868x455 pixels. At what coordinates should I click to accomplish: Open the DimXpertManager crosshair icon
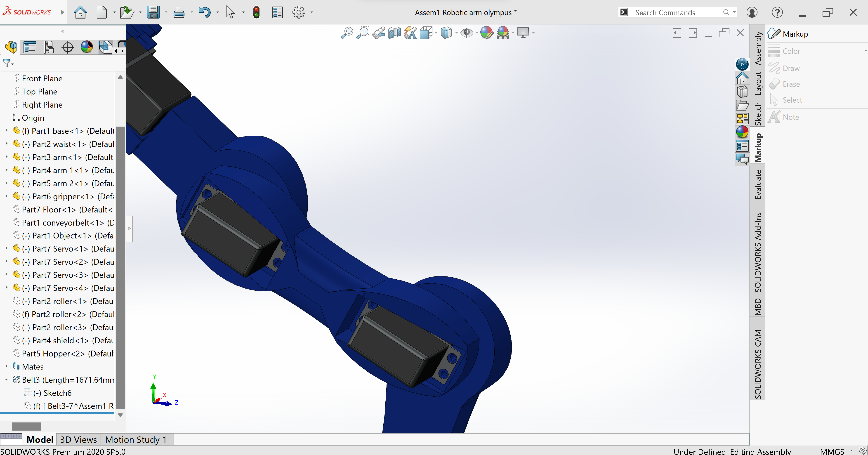pos(68,47)
